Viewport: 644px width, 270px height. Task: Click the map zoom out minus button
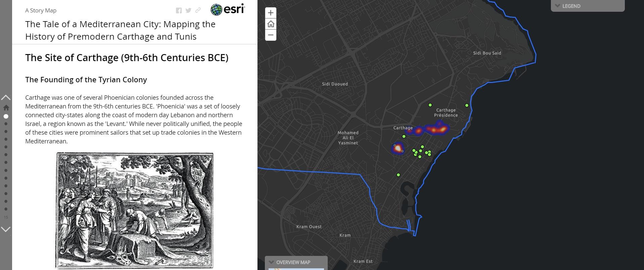tap(271, 35)
